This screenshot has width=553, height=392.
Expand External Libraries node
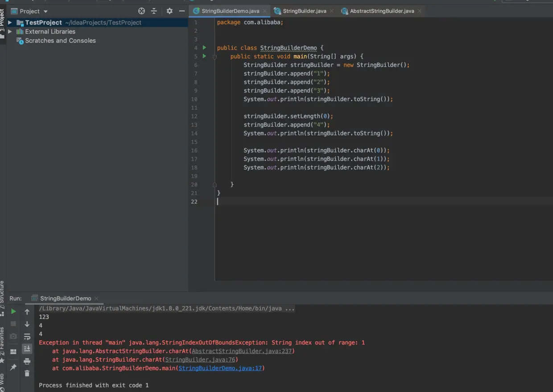10,32
